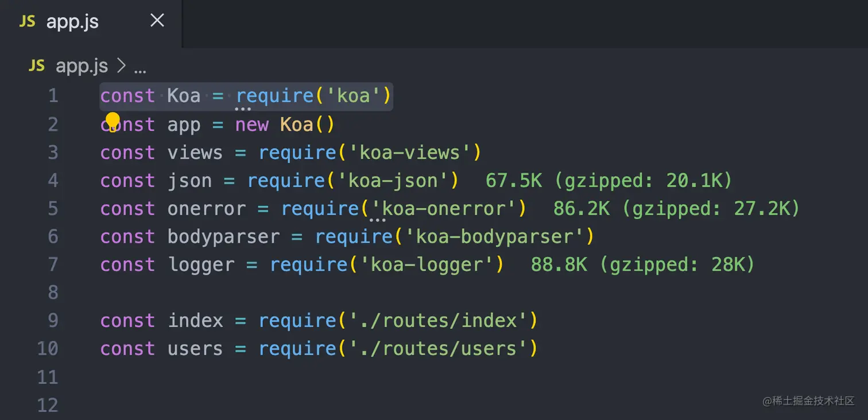The image size is (868, 420).
Task: Click line number 1 in the gutter
Action: (x=53, y=95)
